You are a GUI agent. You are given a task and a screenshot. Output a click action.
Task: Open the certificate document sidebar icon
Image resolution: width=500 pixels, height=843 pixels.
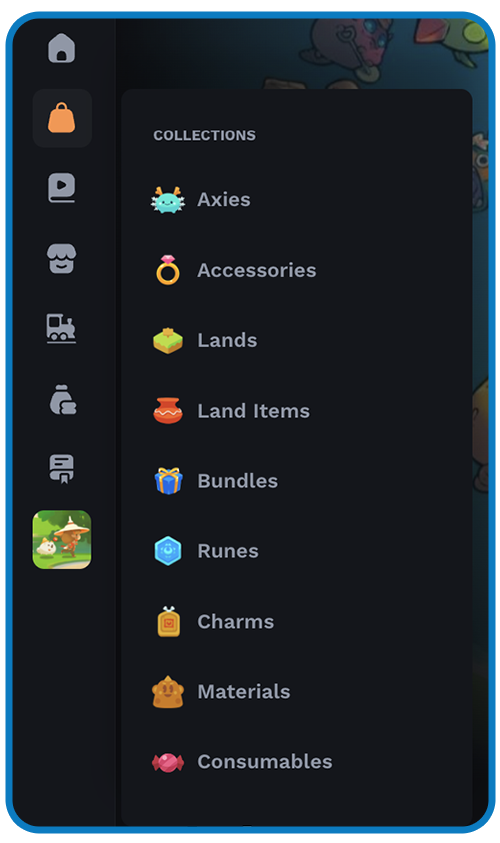tap(62, 469)
